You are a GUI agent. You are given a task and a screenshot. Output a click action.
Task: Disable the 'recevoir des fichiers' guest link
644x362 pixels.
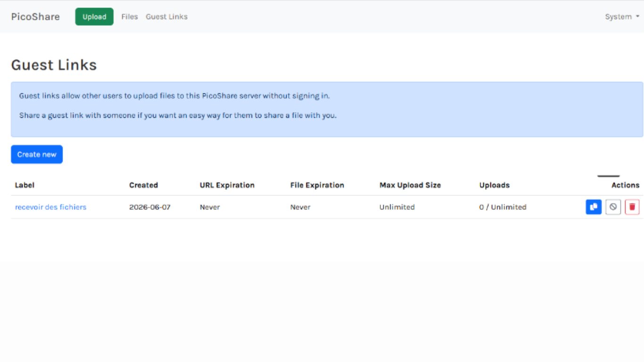pyautogui.click(x=613, y=207)
